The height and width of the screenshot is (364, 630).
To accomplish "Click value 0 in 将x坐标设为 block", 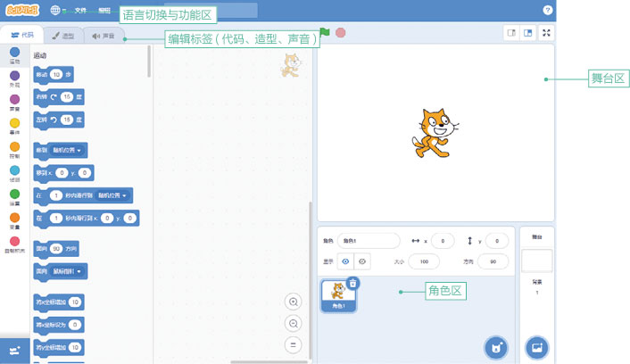I will 75,325.
